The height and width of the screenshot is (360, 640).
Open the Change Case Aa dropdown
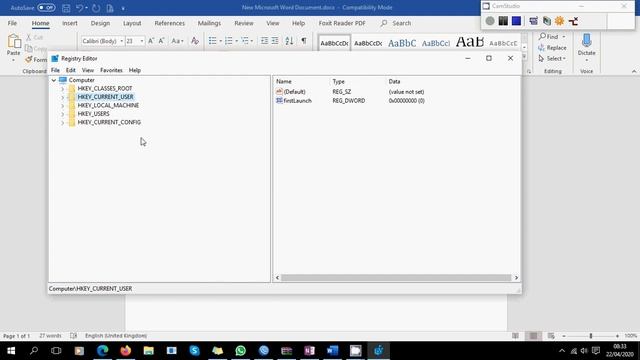click(177, 41)
